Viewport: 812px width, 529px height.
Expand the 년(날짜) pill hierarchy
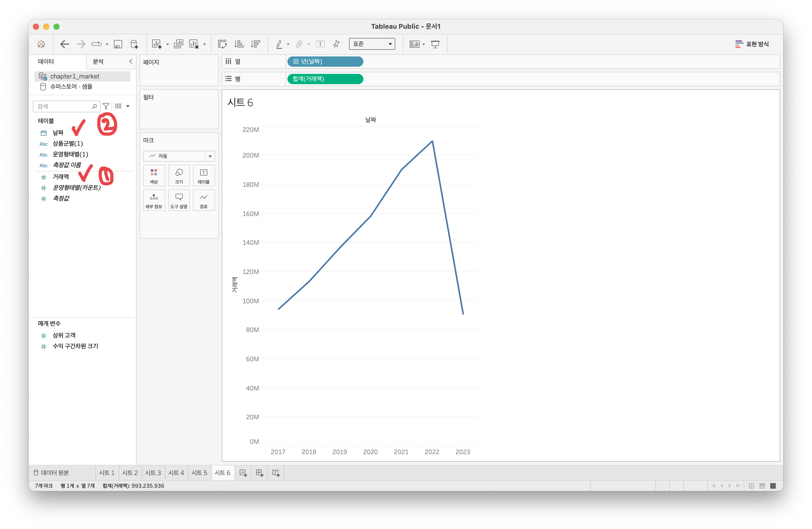(296, 62)
